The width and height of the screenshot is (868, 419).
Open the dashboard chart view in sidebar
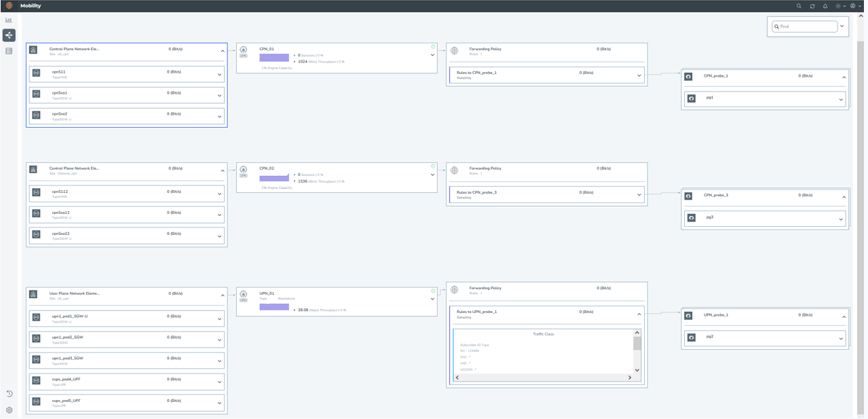pyautogui.click(x=9, y=20)
